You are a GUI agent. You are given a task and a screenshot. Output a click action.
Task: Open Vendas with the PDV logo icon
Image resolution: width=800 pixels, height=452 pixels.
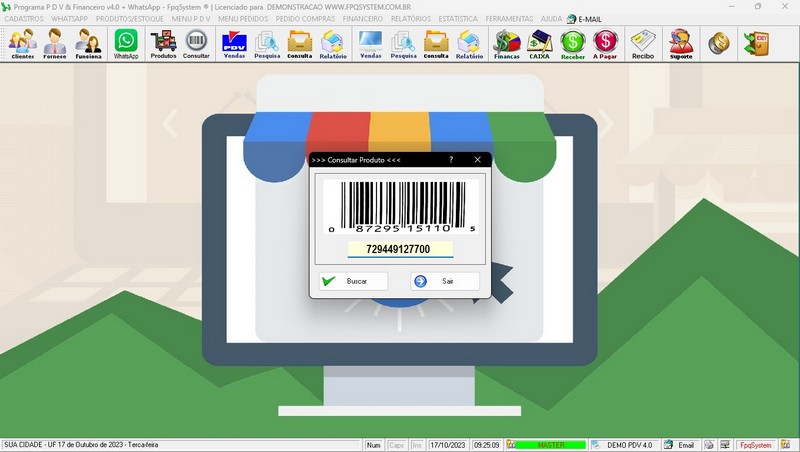point(234,44)
